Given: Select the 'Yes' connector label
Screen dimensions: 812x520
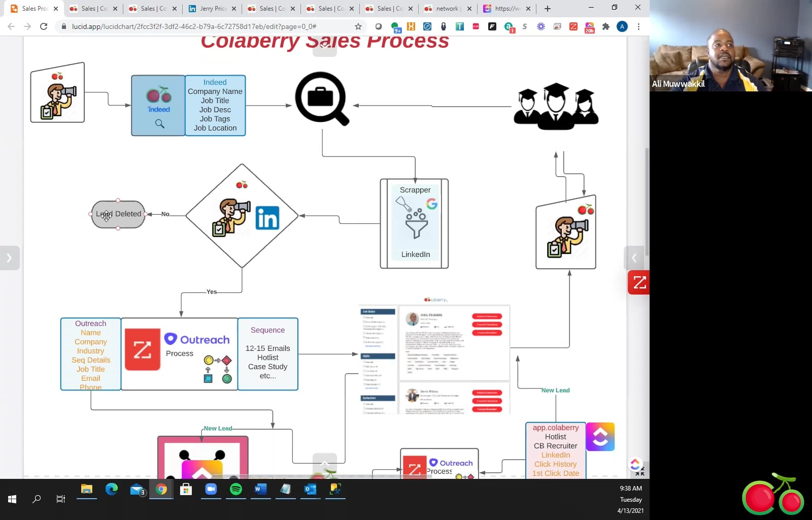Looking at the screenshot, I should (x=212, y=292).
